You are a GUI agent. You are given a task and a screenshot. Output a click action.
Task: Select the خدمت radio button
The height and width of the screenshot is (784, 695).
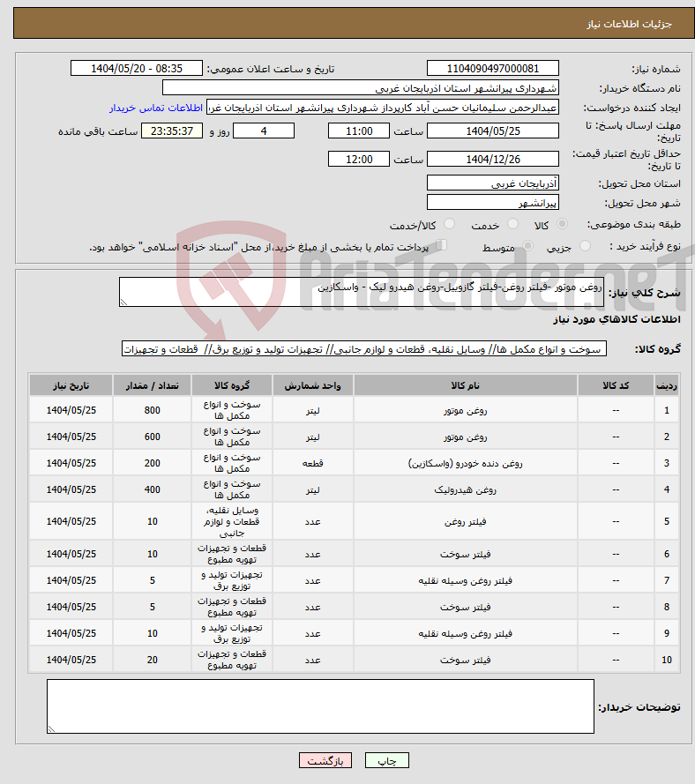point(512,224)
